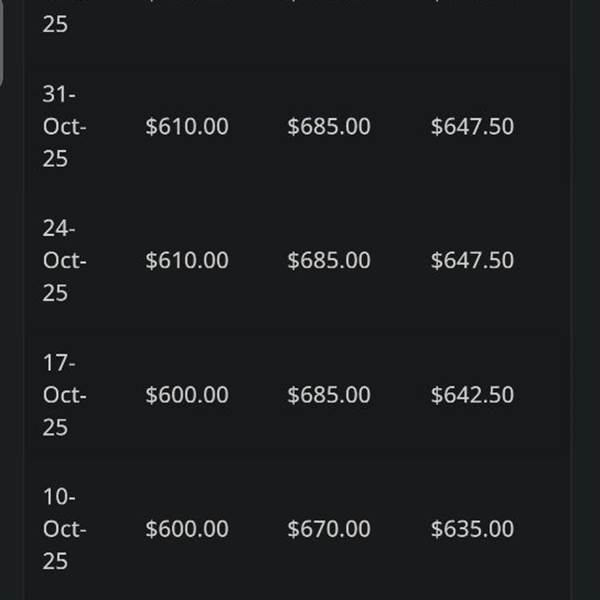Select $647.50 in the 31-Oct-25 row
600x600 pixels.
[x=472, y=127]
